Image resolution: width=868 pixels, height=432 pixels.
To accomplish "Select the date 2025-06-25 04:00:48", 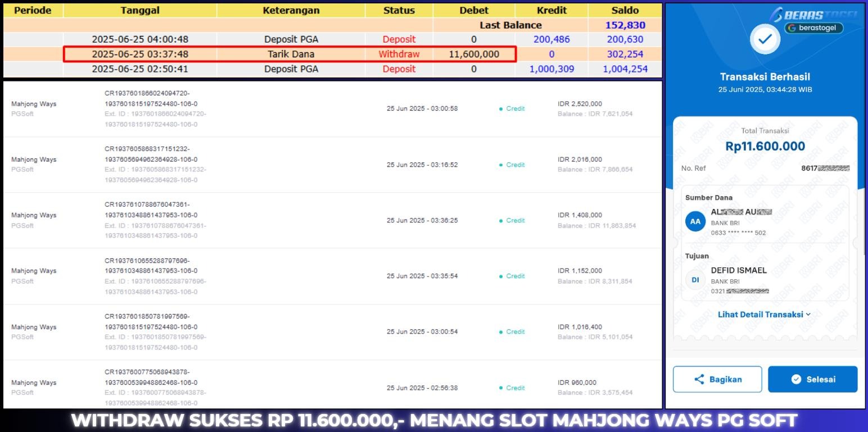I will click(x=140, y=39).
